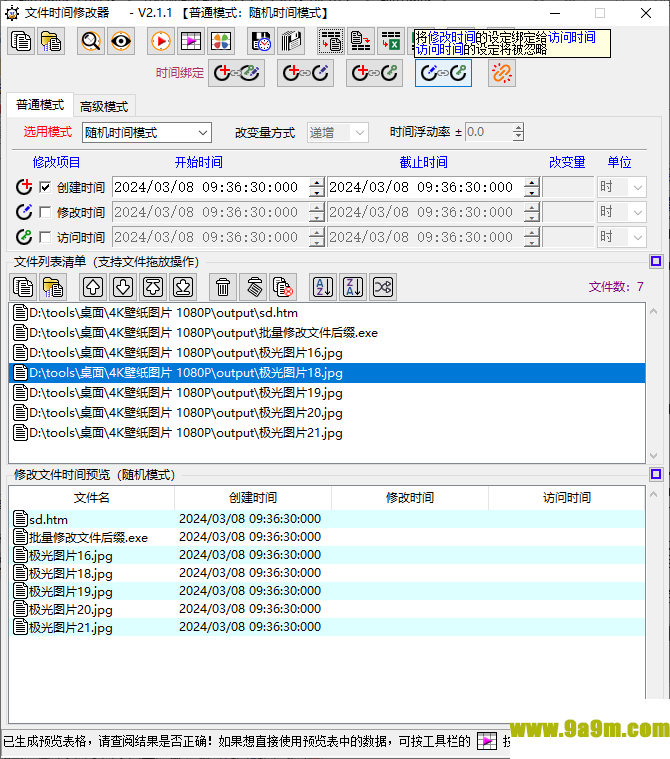Click the magnifier search icon in top toolbar
This screenshot has height=759, width=670.
[91, 41]
